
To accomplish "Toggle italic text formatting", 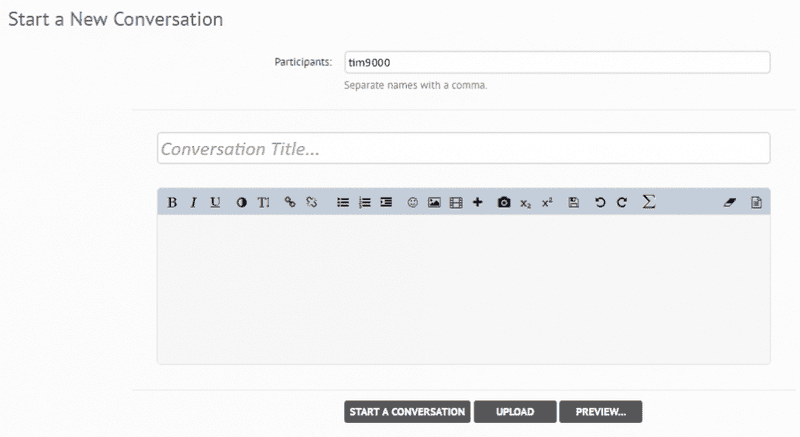I will pyautogui.click(x=194, y=202).
